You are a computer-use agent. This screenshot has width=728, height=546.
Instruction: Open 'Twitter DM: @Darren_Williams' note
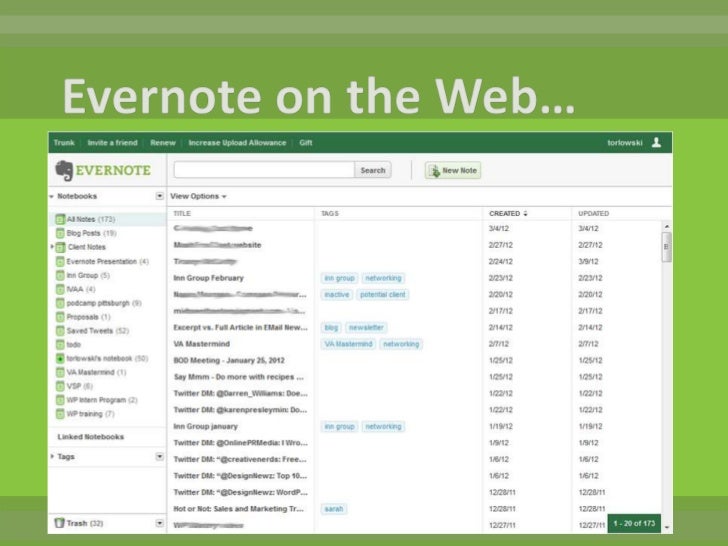(240, 393)
